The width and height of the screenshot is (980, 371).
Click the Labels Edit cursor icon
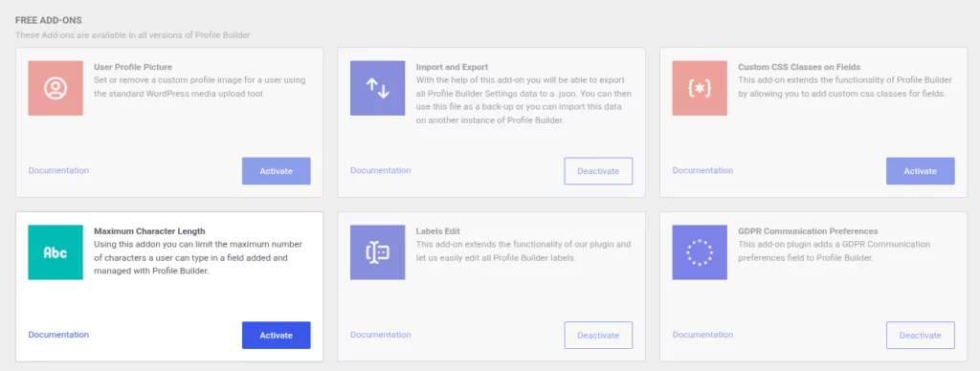point(377,252)
